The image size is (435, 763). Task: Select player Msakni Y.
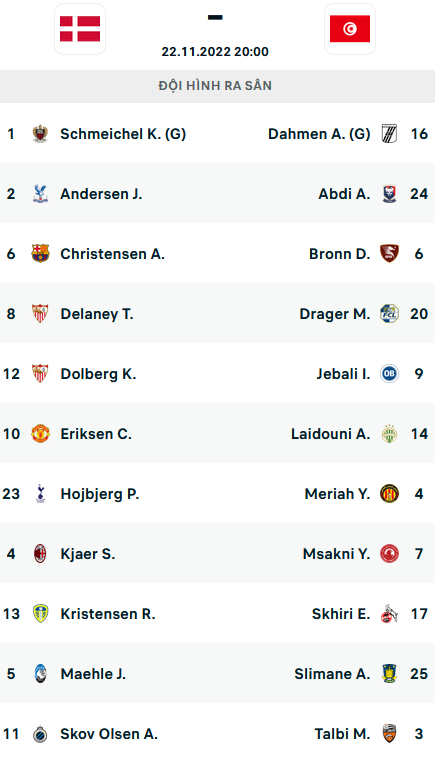tap(337, 554)
